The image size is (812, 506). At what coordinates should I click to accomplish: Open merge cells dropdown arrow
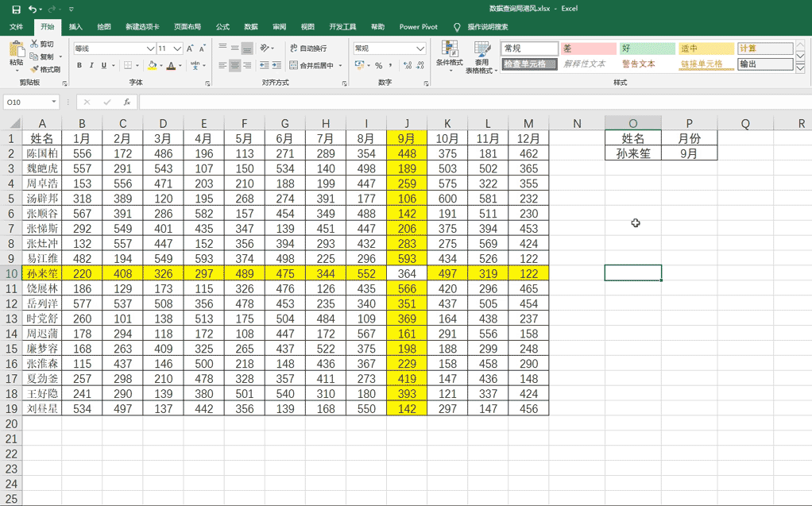[340, 65]
